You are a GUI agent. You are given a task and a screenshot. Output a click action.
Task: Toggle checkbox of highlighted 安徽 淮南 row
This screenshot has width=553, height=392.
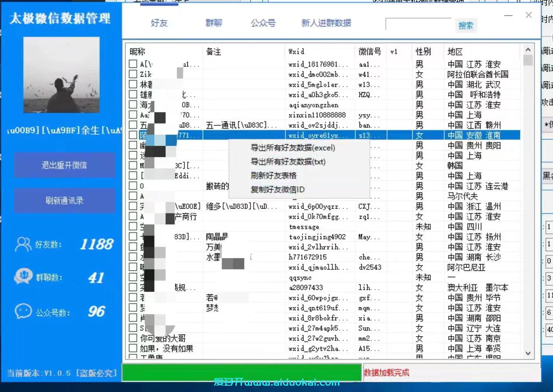(133, 135)
